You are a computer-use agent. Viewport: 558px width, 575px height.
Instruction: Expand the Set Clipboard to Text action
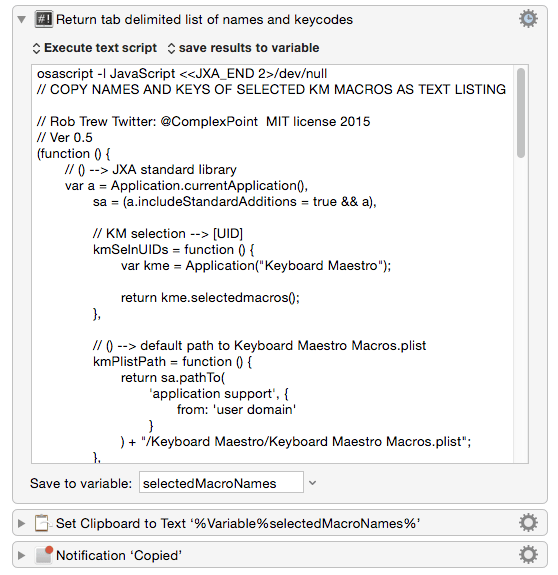click(x=22, y=523)
